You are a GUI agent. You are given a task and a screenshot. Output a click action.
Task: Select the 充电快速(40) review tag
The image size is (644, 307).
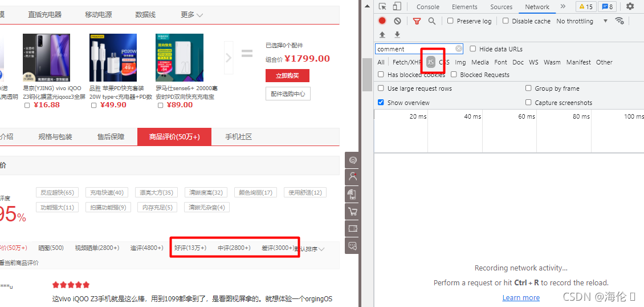pos(107,192)
